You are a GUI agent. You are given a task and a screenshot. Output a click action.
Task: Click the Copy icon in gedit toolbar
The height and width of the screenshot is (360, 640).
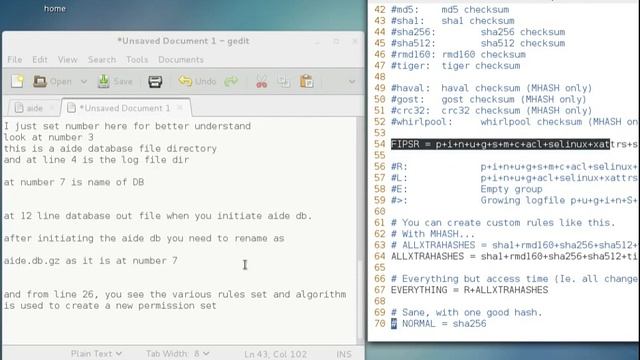pos(284,82)
